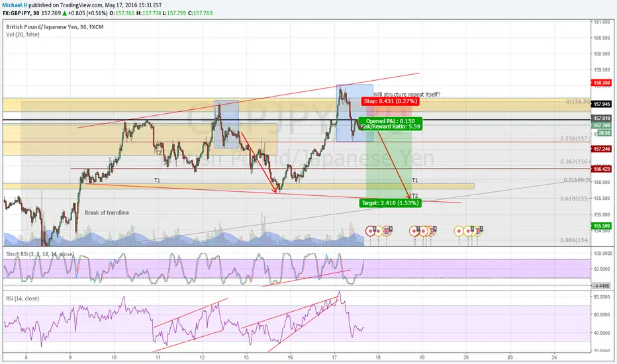
Task: Click the 0.236 Fibonacci level label
Action: tap(575, 138)
